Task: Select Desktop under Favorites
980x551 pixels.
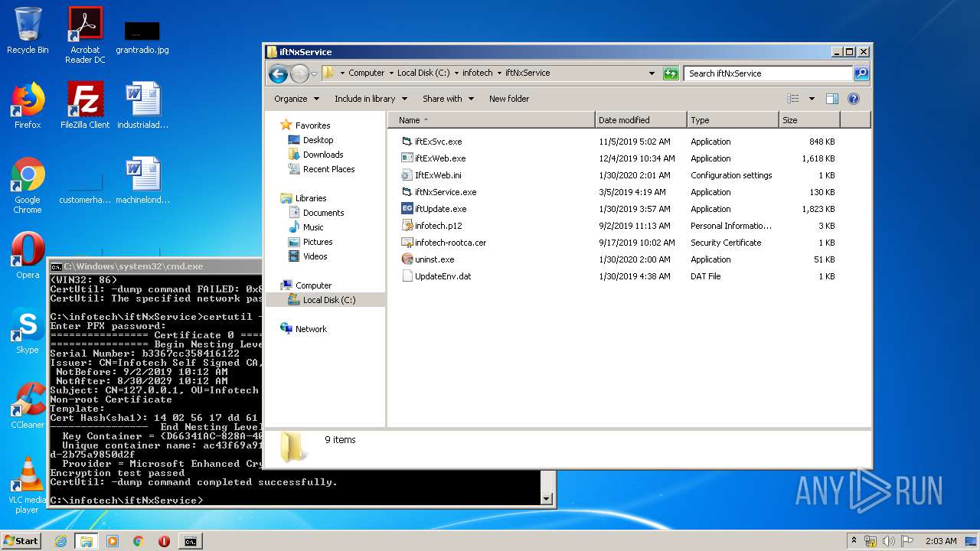Action: pos(318,140)
